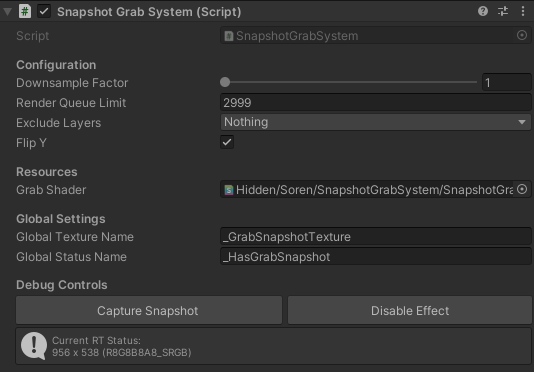Disable the Snapshot Grab System component checkbox
Image resolution: width=534 pixels, height=372 pixels.
click(x=44, y=11)
